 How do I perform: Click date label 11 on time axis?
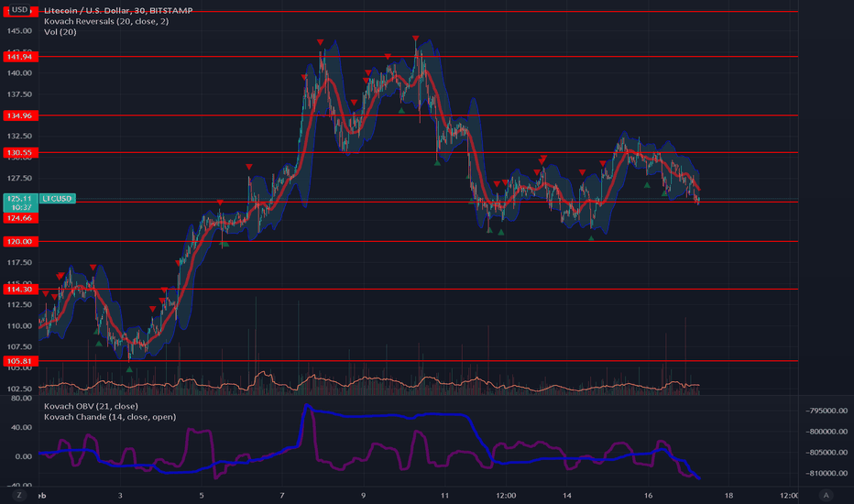click(x=445, y=495)
